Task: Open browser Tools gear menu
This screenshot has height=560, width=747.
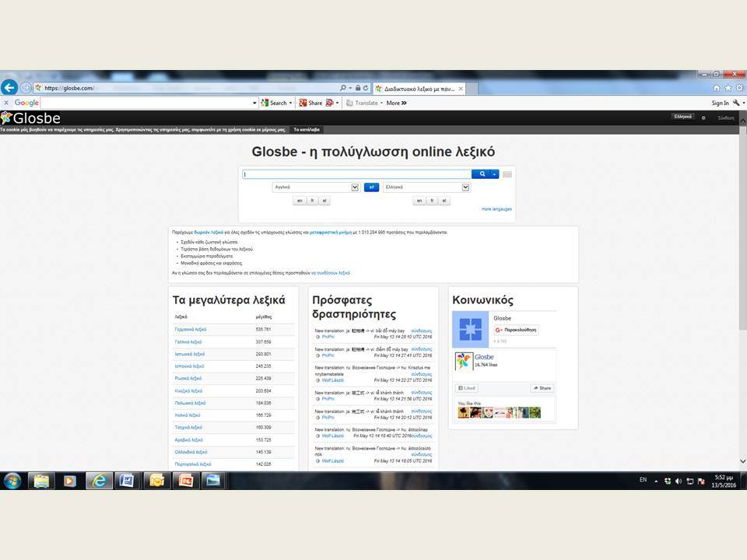Action: pos(739,88)
